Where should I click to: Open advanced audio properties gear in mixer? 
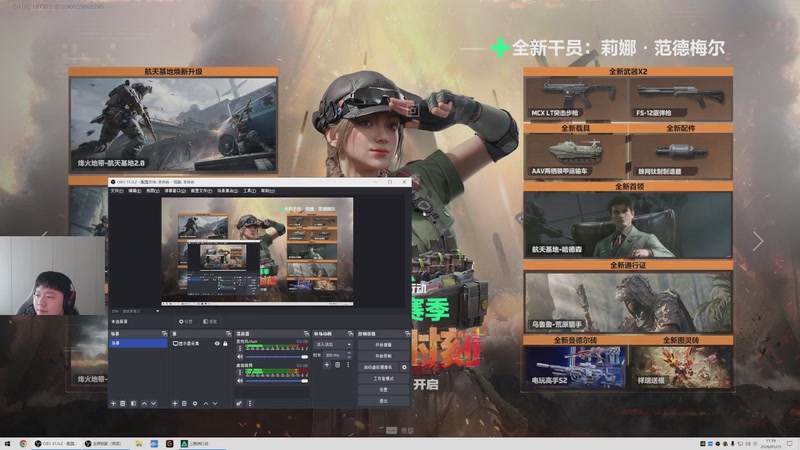(239, 403)
